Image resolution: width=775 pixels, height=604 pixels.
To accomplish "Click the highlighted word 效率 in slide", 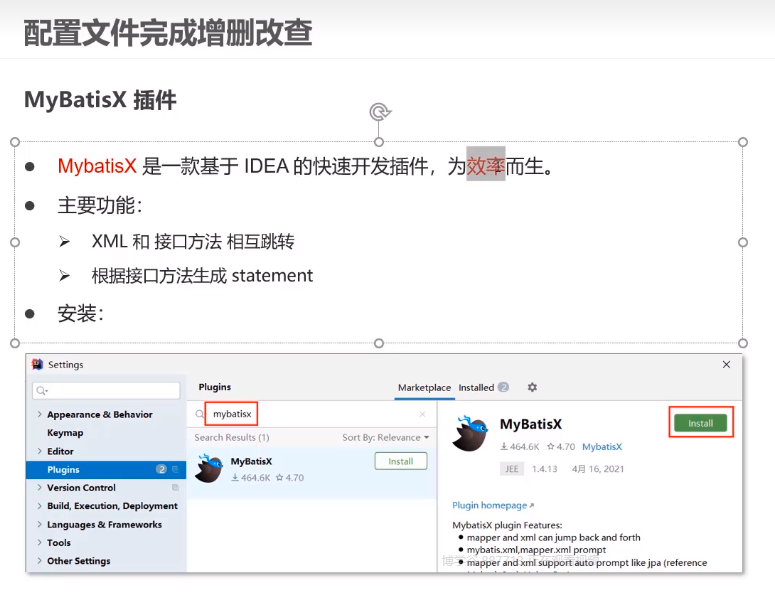I will point(486,166).
